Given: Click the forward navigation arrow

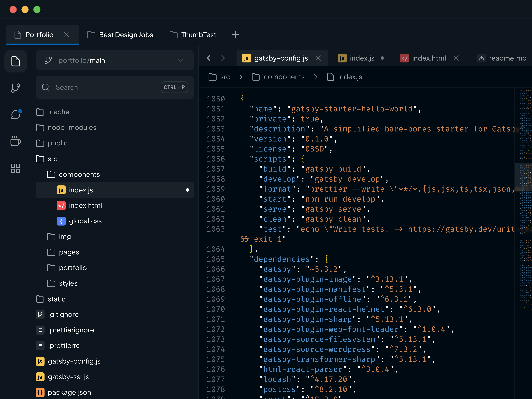Looking at the screenshot, I should (x=223, y=58).
